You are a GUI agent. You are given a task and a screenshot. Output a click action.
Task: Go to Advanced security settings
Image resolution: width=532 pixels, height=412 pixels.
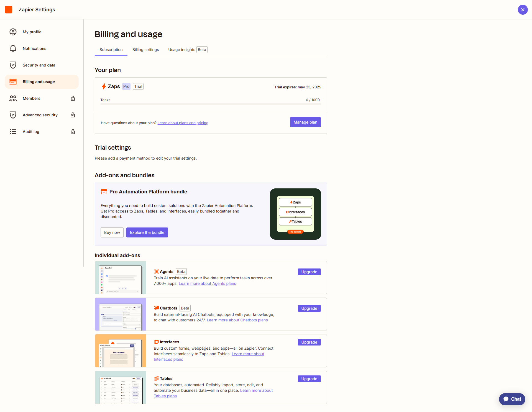(x=42, y=115)
